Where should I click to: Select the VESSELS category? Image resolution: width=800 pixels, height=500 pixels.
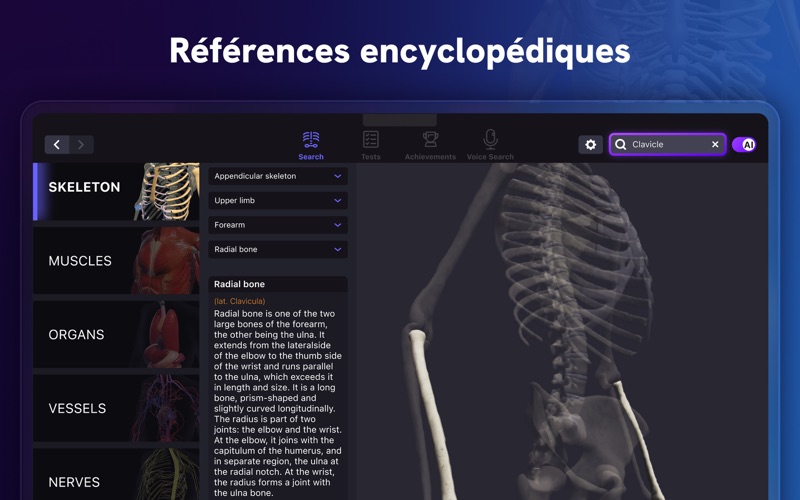(116, 408)
